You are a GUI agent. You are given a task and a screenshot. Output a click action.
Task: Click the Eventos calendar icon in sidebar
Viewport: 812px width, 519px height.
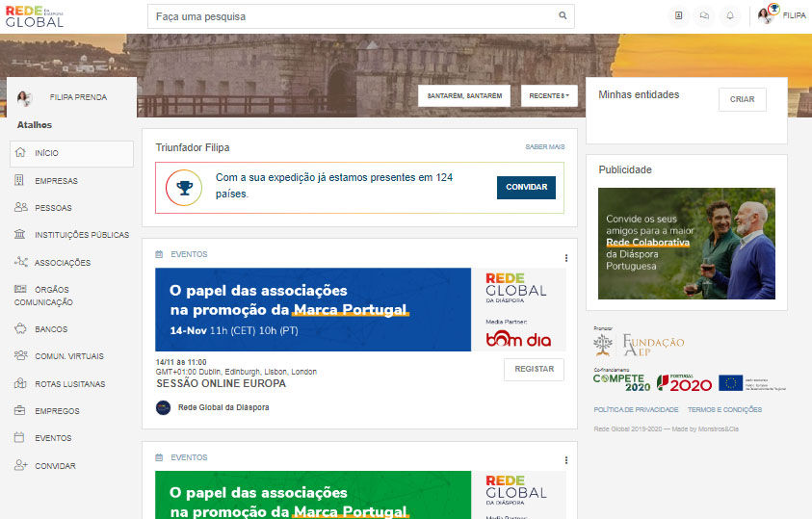pos(19,437)
